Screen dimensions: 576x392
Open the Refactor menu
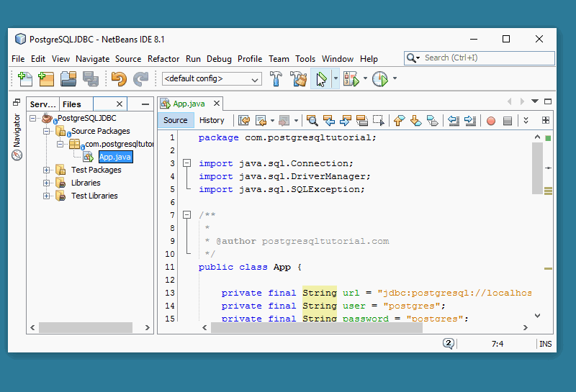pos(163,59)
